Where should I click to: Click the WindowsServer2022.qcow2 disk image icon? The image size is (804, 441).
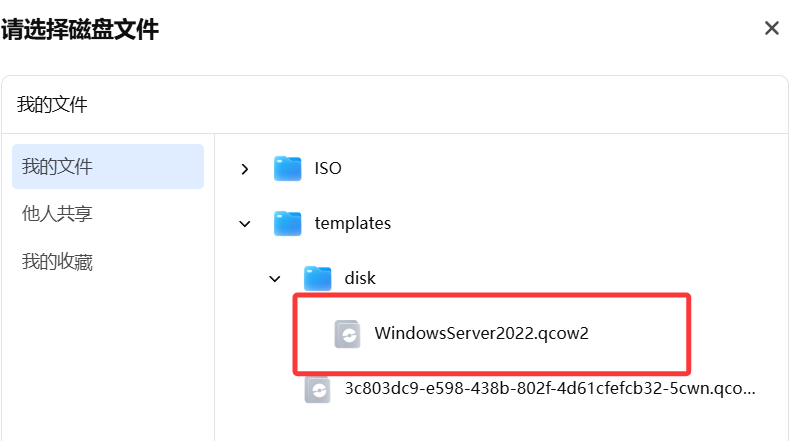click(x=347, y=334)
